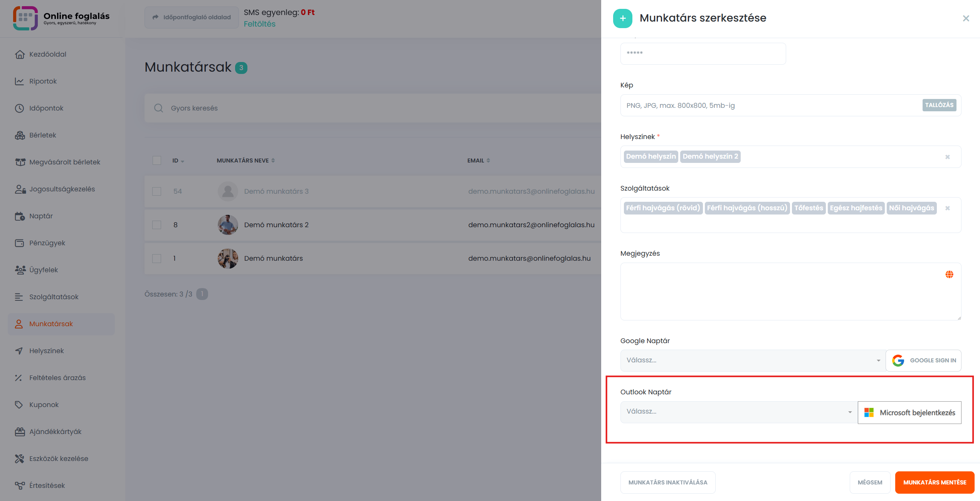Image resolution: width=980 pixels, height=501 pixels.
Task: Tick the checkbox for Demó munkatárs 2
Action: [x=156, y=225]
